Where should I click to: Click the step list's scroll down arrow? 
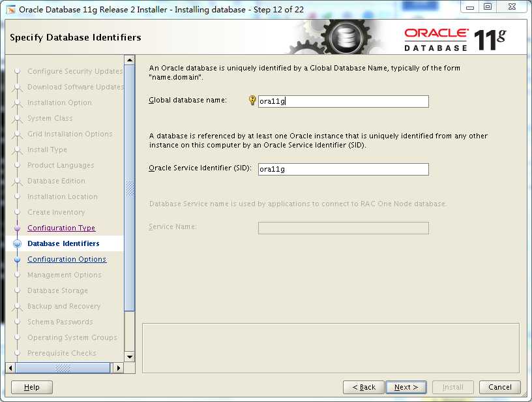point(130,357)
